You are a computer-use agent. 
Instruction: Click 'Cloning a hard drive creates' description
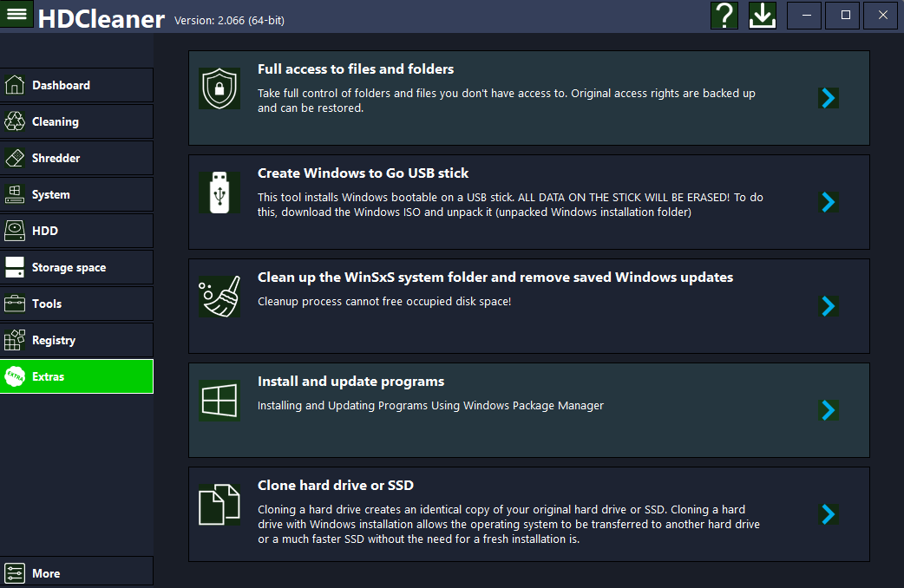click(508, 524)
